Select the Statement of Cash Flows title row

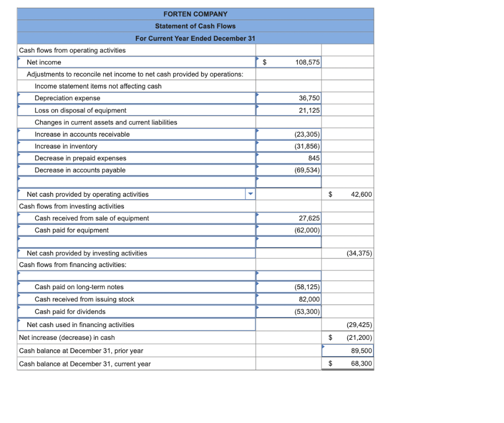(195, 26)
